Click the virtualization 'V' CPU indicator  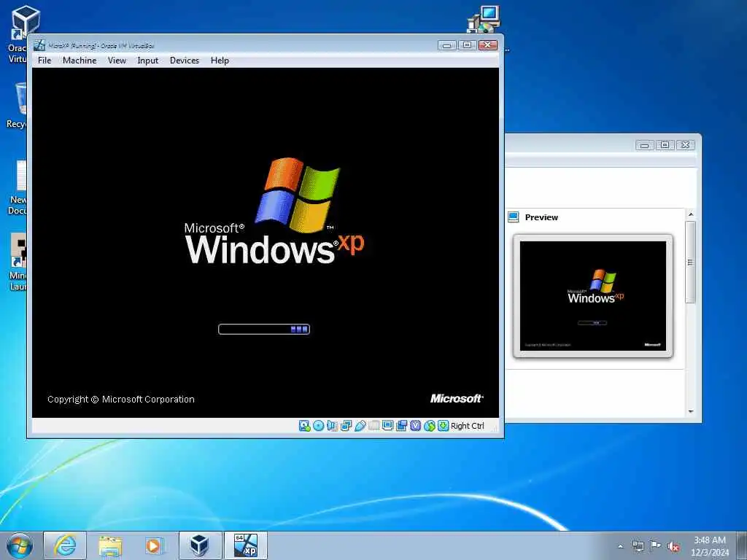(x=415, y=426)
